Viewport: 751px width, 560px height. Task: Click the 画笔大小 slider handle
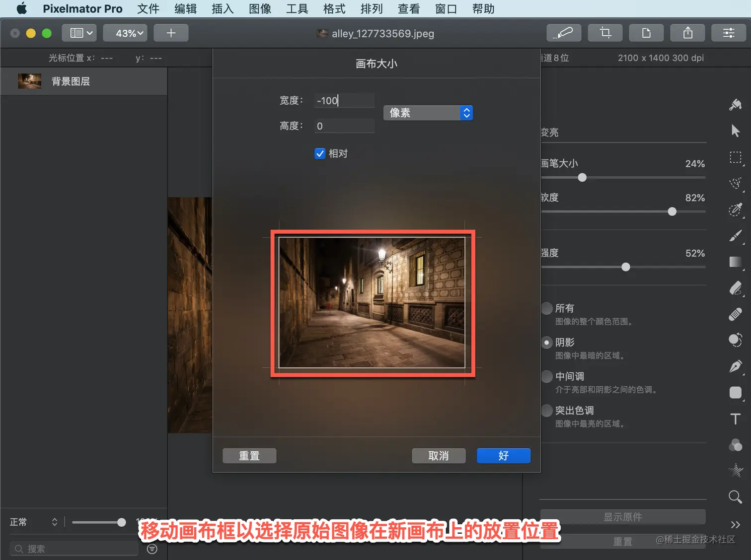pos(582,177)
